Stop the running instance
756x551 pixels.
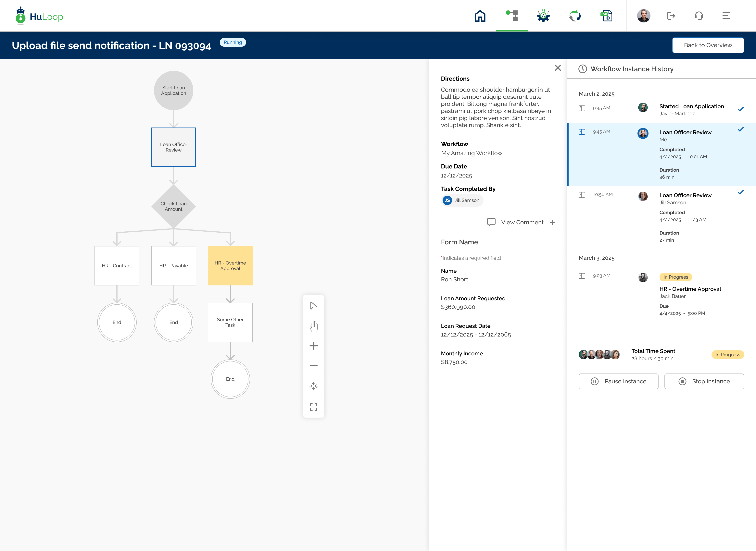click(x=704, y=381)
